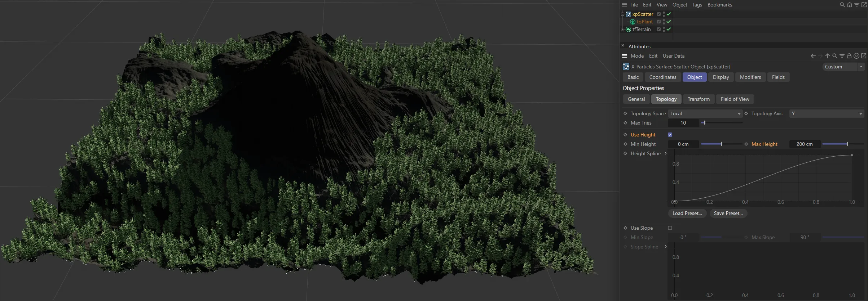Uncheck the Use Height checkbox
Viewport: 868px width, 301px height.
point(670,135)
